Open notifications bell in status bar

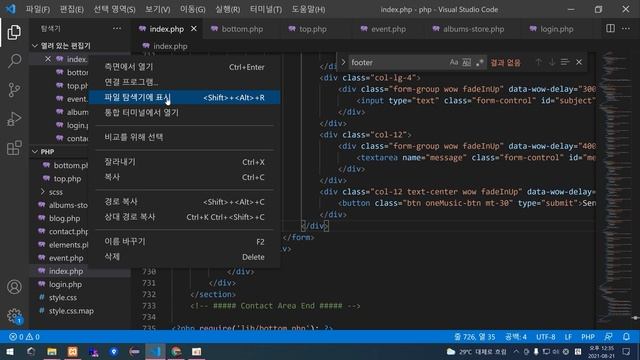click(626, 337)
